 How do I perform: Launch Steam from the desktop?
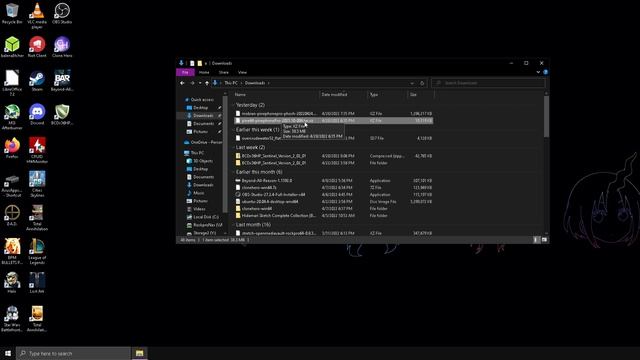click(x=37, y=81)
